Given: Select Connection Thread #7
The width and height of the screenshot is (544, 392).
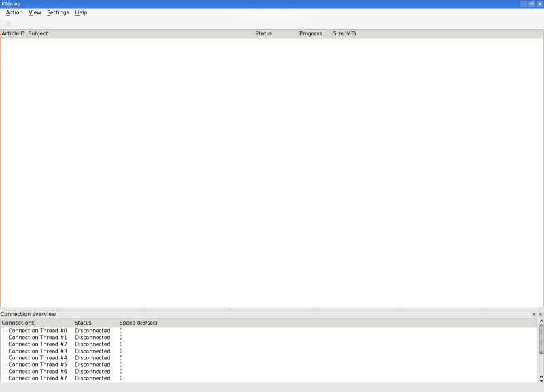Looking at the screenshot, I should 37,378.
